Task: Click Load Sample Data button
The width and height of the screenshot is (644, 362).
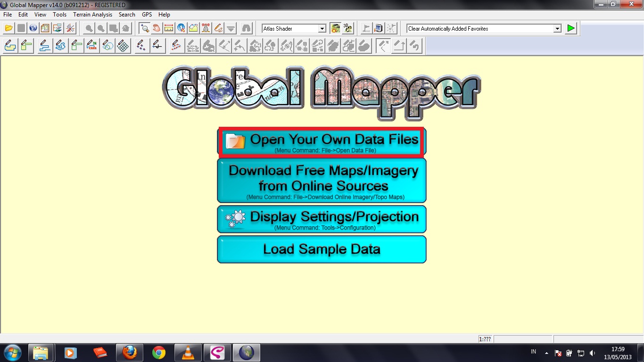Action: click(x=322, y=249)
